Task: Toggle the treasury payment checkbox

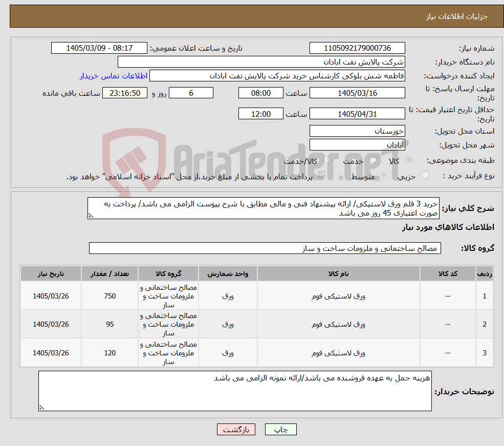Action: (x=321, y=175)
